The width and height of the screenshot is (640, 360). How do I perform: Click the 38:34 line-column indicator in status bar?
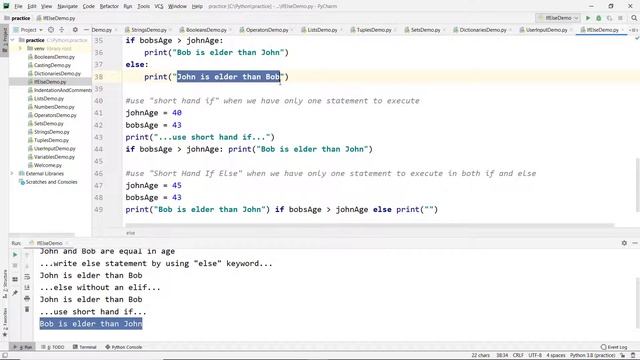(x=502, y=355)
